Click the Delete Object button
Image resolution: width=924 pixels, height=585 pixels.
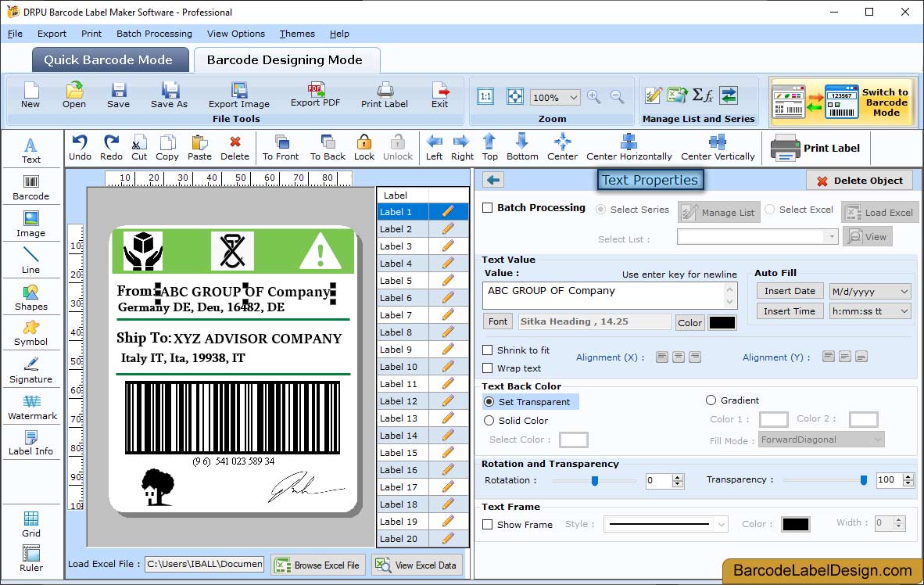point(859,181)
